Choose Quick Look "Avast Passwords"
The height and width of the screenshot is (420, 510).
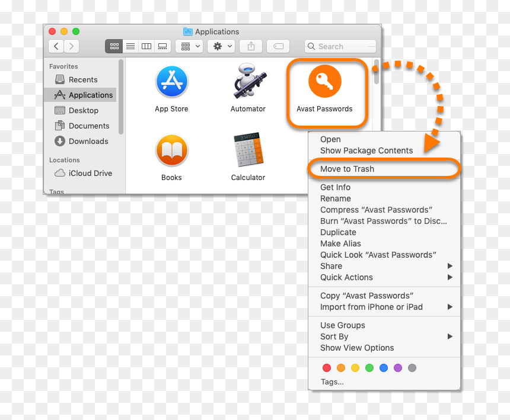click(384, 255)
